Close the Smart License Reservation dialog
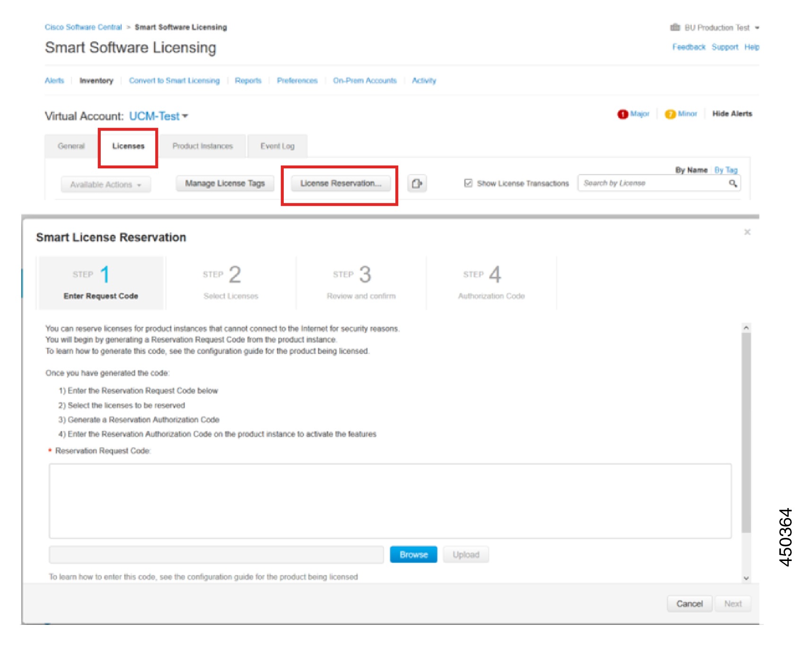Screen dimensions: 812x649 point(747,232)
